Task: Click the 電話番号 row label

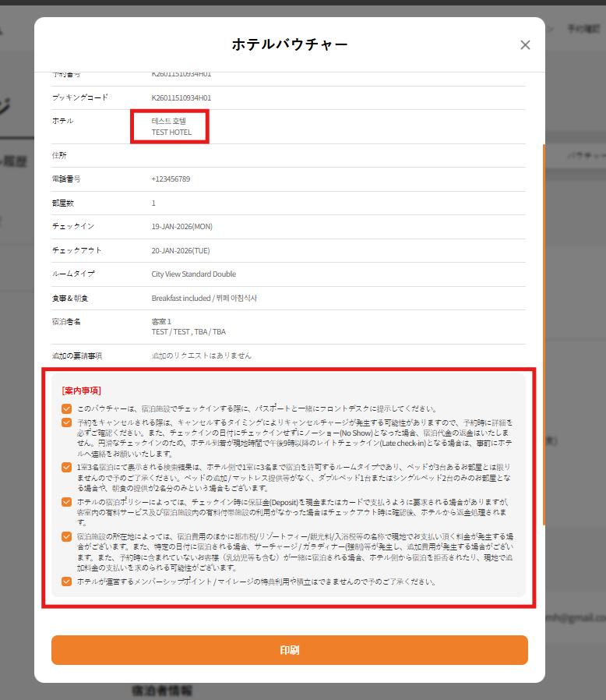Action: (x=66, y=179)
